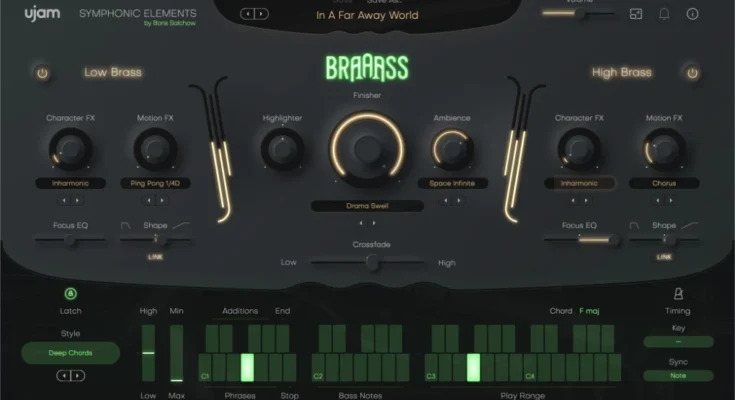Open the Space Infinite ambience dropdown
This screenshot has height=400, width=735.
click(451, 184)
